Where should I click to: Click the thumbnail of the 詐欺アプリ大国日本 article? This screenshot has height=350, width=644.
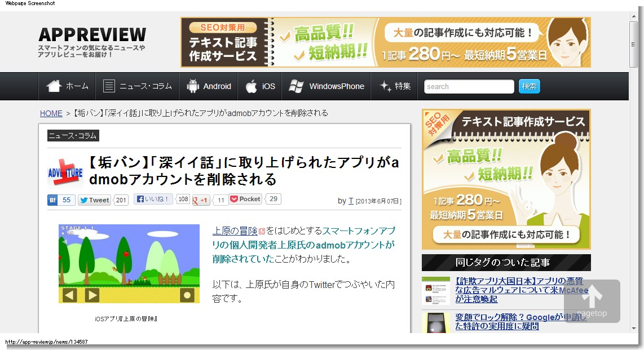pos(436,290)
